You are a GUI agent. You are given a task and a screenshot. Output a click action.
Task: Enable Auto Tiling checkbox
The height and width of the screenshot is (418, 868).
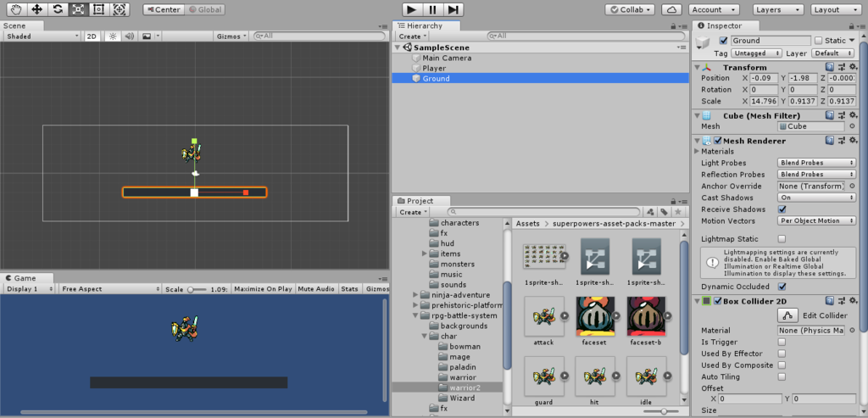tap(782, 377)
